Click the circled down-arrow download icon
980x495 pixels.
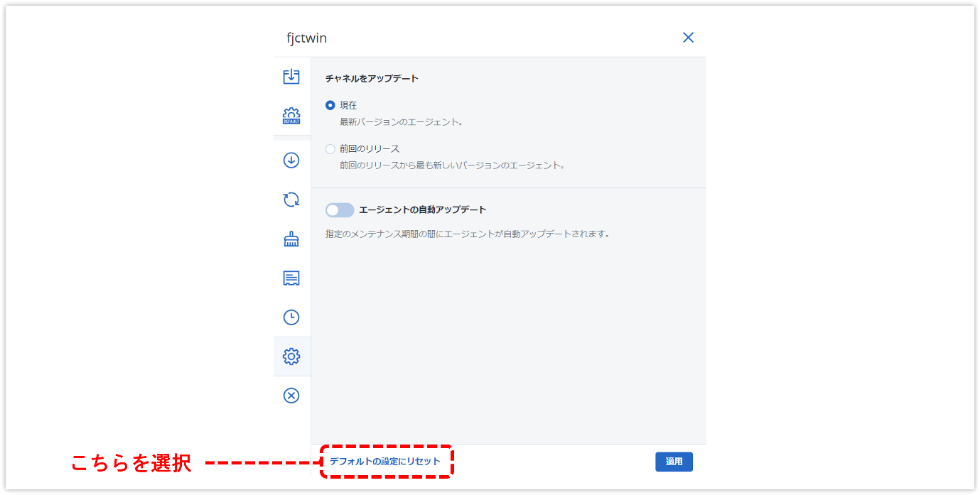tap(291, 161)
